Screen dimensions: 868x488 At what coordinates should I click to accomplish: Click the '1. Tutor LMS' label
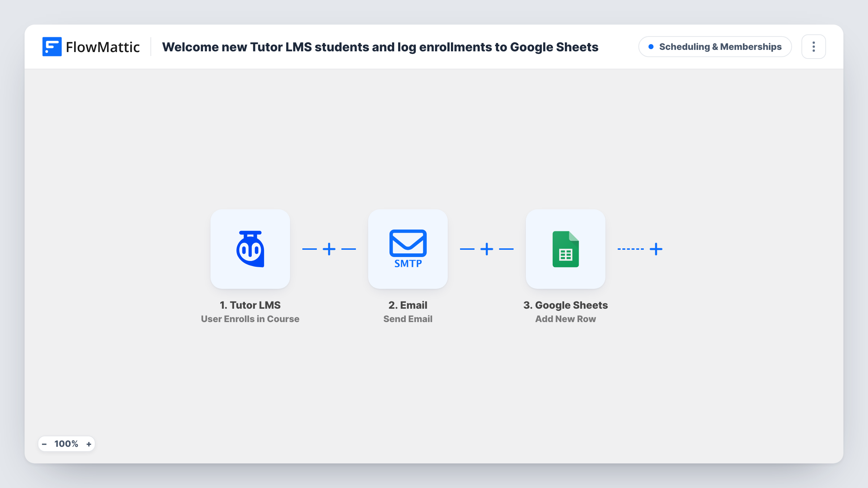tap(250, 305)
